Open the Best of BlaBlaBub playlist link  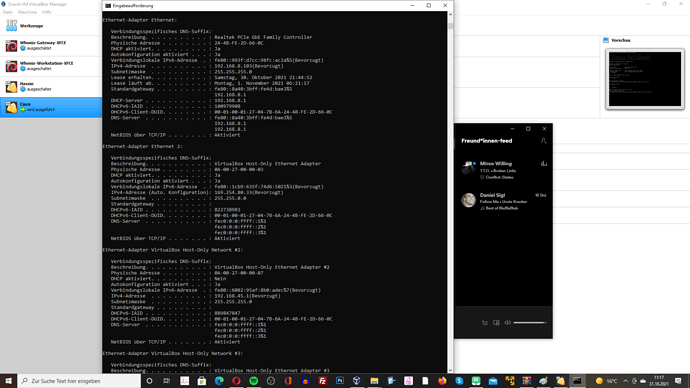click(502, 208)
